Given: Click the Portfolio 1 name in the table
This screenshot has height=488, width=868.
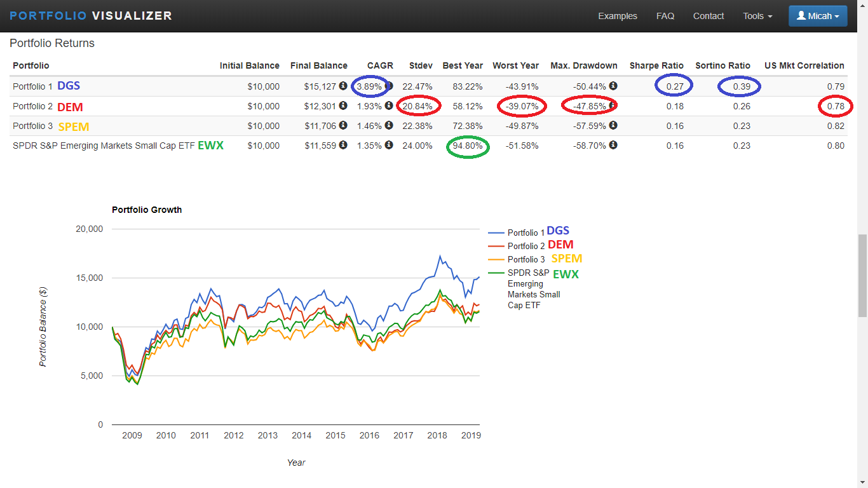Looking at the screenshot, I should click(32, 86).
